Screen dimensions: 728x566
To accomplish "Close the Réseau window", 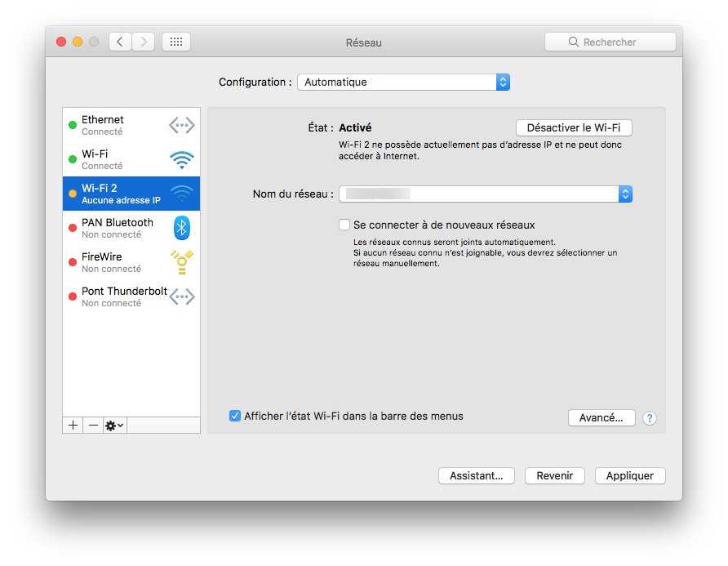I will [61, 42].
